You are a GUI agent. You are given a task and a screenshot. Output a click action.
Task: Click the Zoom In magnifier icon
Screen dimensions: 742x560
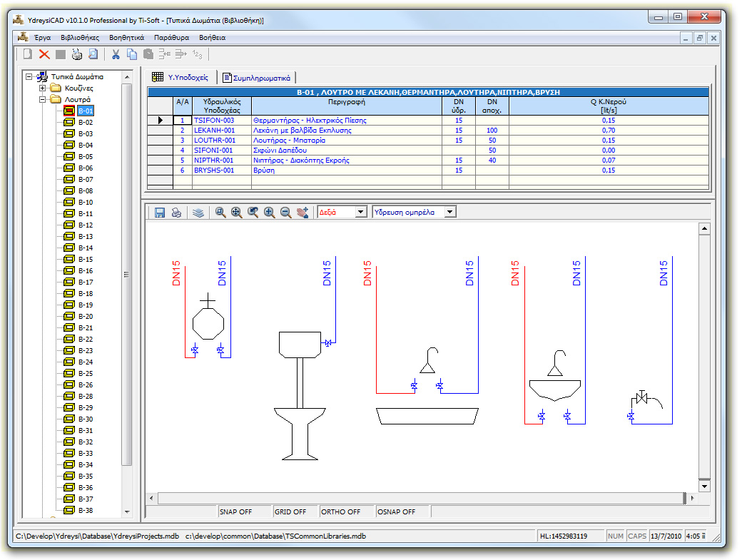tap(270, 212)
